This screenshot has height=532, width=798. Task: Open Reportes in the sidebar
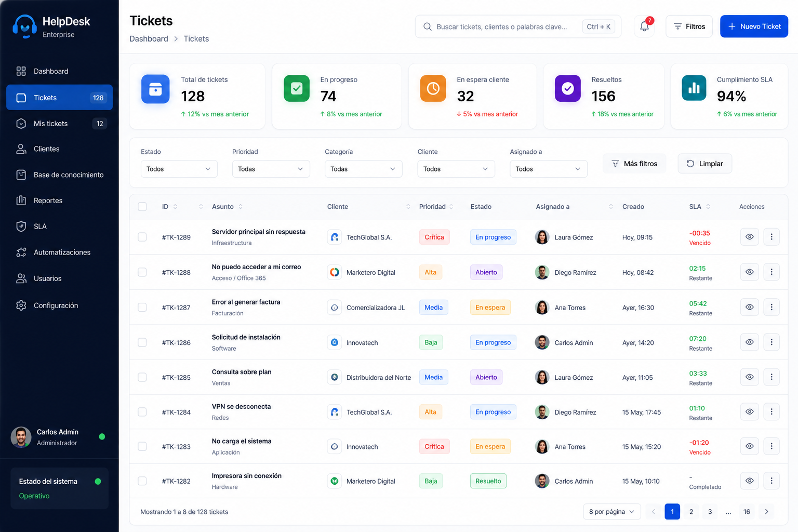(59, 201)
